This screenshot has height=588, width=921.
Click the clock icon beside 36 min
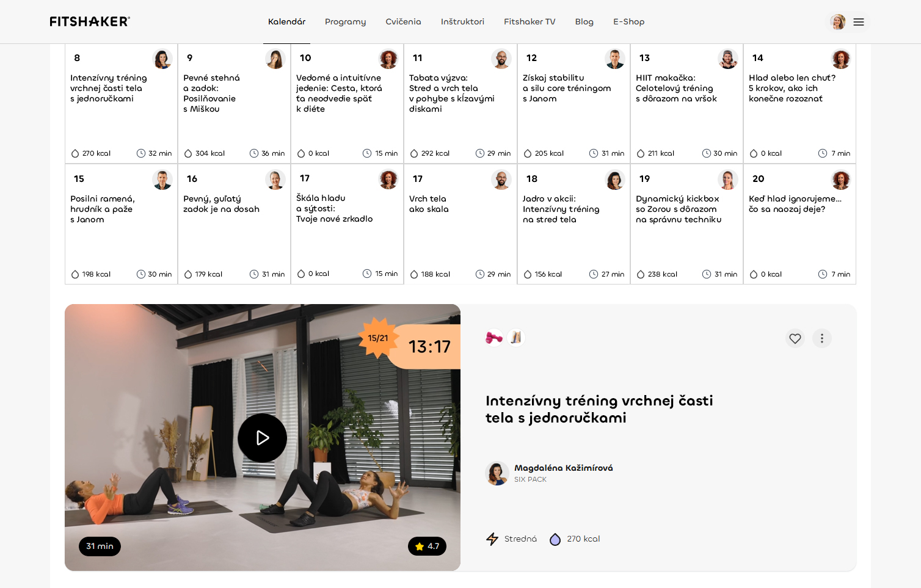[x=254, y=153]
